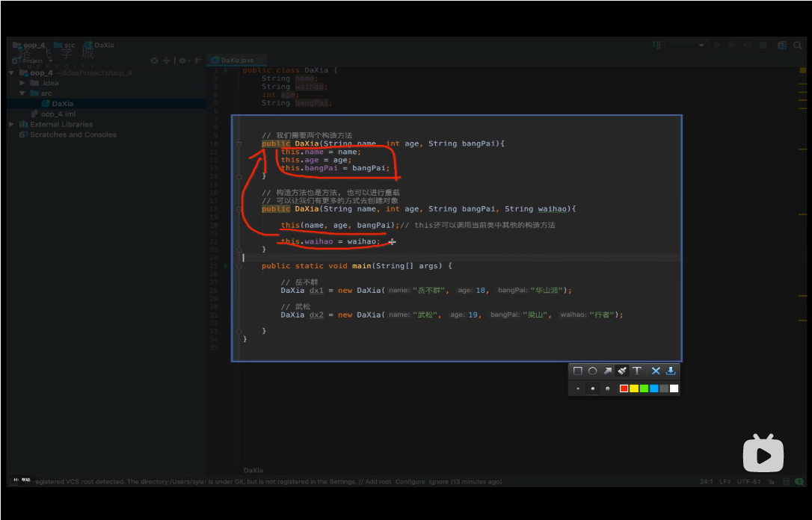Pick the green color swatch
This screenshot has height=520, width=812.
644,389
